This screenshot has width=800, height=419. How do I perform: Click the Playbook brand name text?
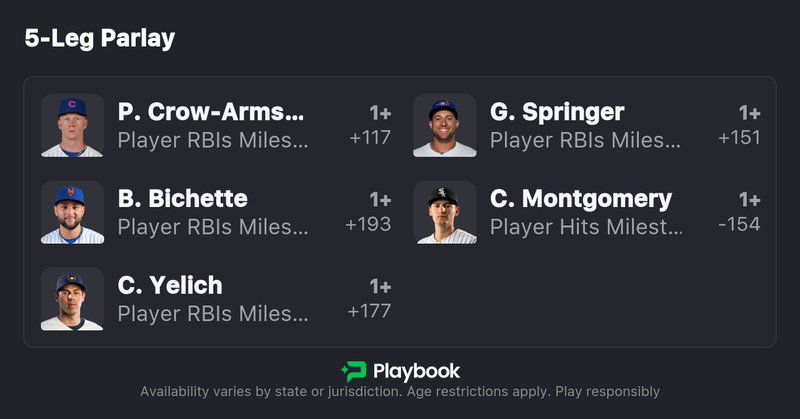pos(417,371)
